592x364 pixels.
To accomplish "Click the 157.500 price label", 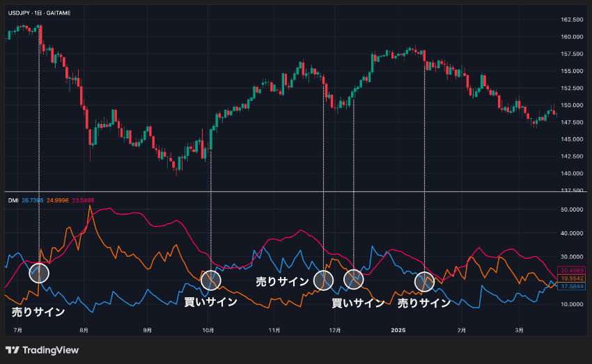I will (572, 54).
